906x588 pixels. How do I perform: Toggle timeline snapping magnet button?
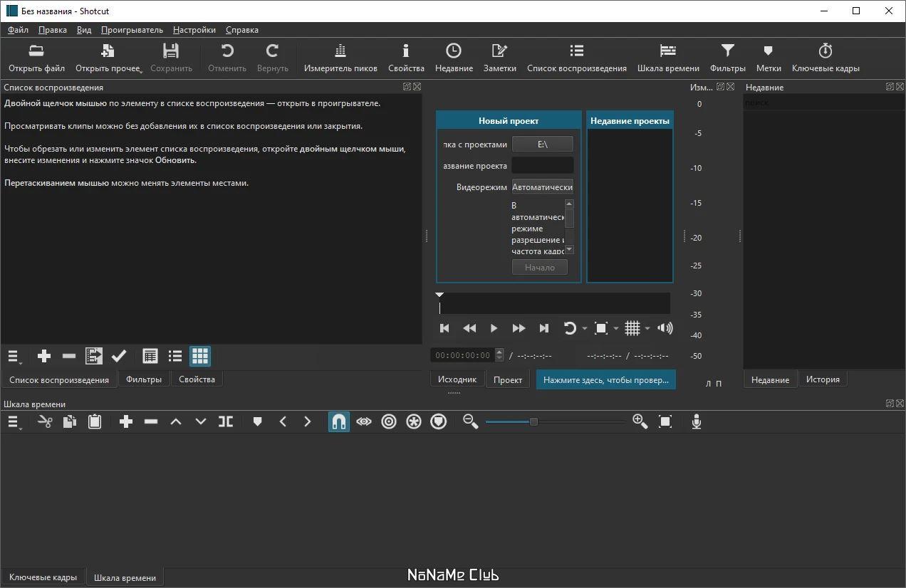[339, 422]
